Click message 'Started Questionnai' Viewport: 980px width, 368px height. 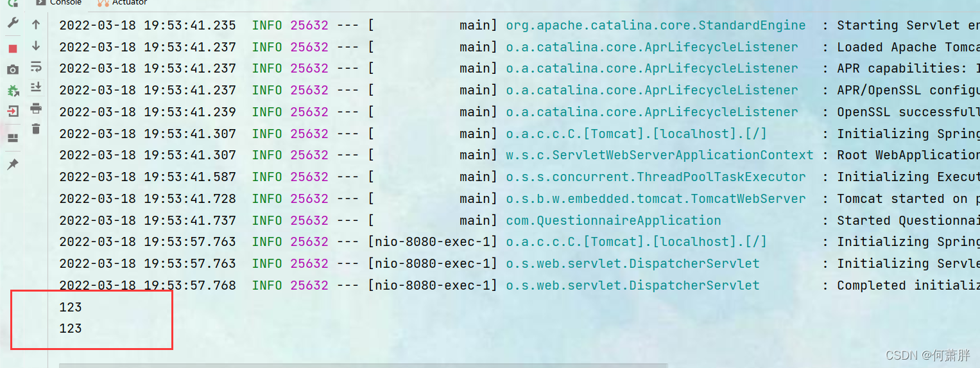(908, 220)
